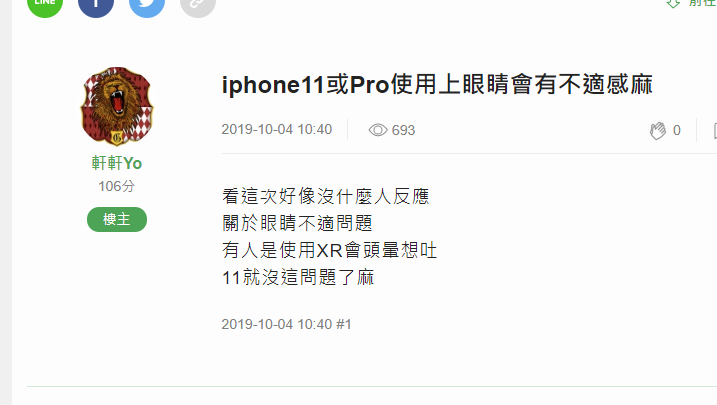
Task: Click the line 有人是使用XR會頭暈想吐
Action: pos(330,250)
